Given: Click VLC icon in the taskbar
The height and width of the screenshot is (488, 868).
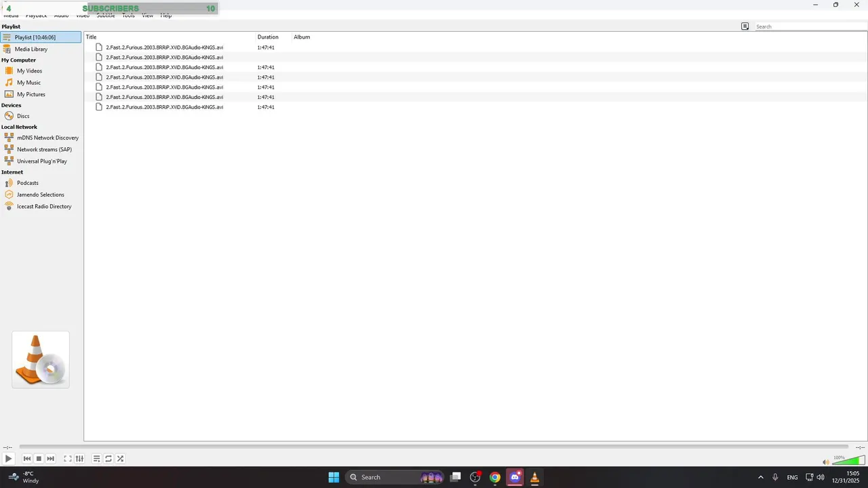Looking at the screenshot, I should coord(534,477).
